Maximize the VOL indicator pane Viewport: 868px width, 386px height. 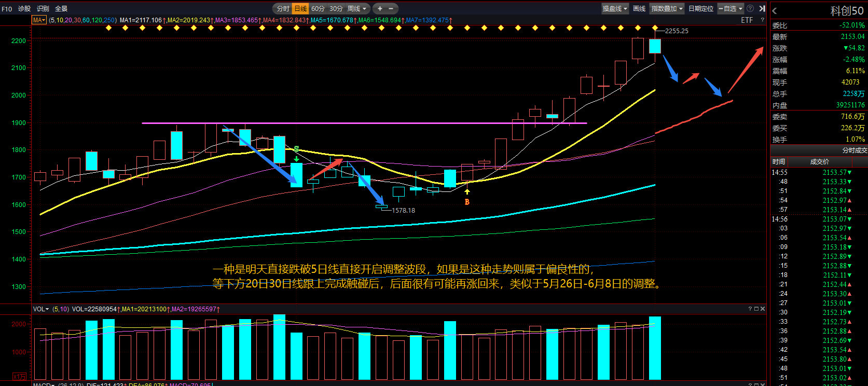(x=756, y=309)
